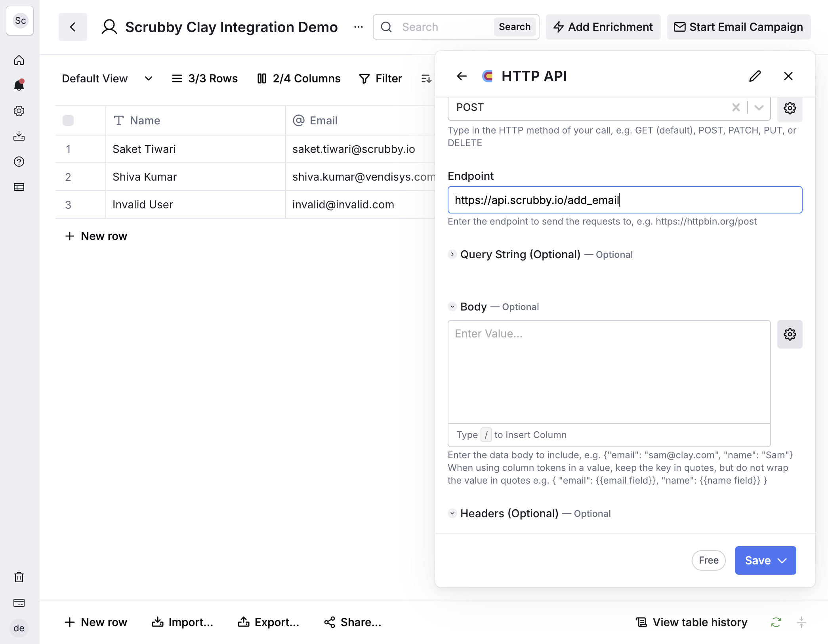Open gear settings next to POST method
This screenshot has height=644, width=828.
point(790,108)
